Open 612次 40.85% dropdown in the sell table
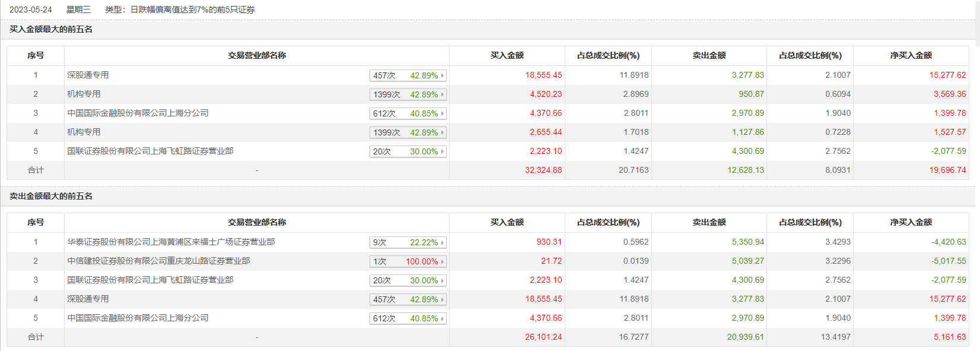 pos(408,318)
